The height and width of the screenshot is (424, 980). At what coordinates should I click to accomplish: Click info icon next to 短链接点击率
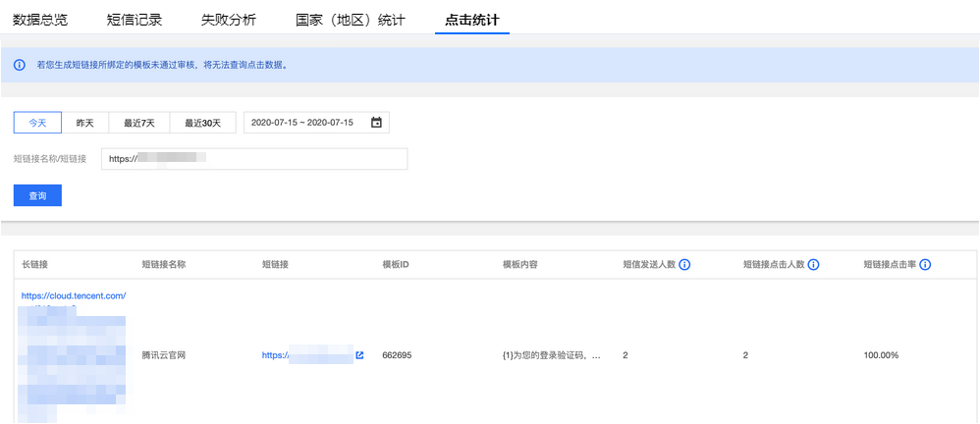click(x=925, y=265)
